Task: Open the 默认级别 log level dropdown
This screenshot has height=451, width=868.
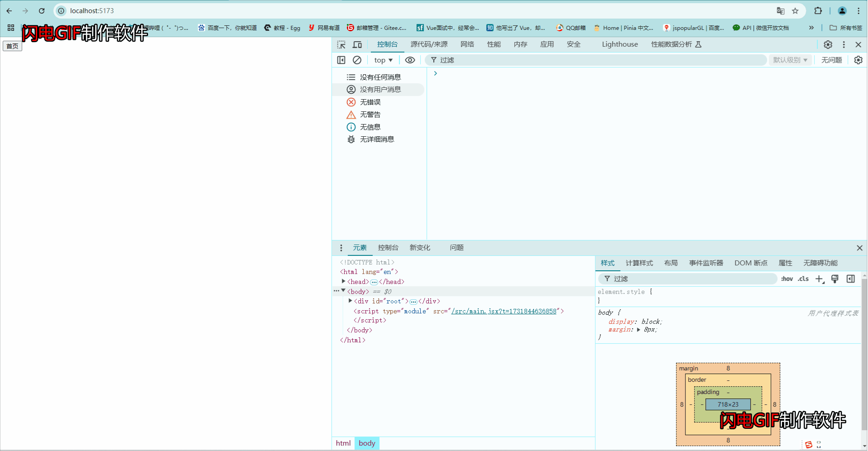Action: (790, 60)
